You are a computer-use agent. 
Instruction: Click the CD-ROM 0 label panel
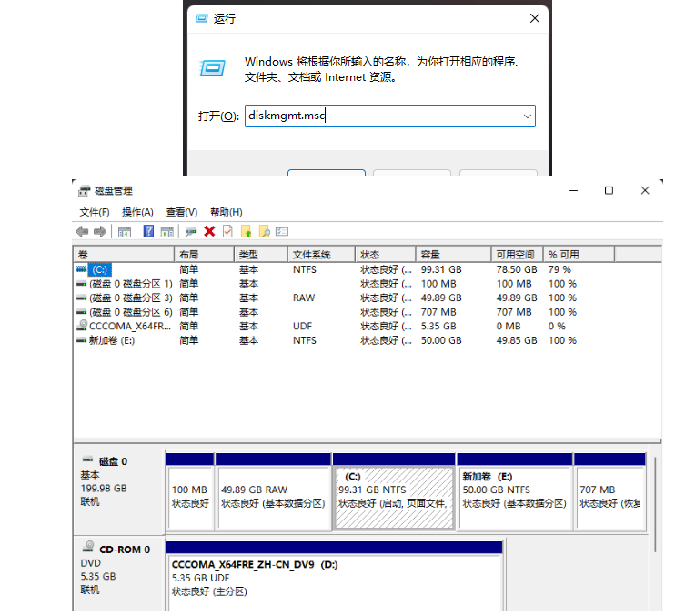point(119,573)
